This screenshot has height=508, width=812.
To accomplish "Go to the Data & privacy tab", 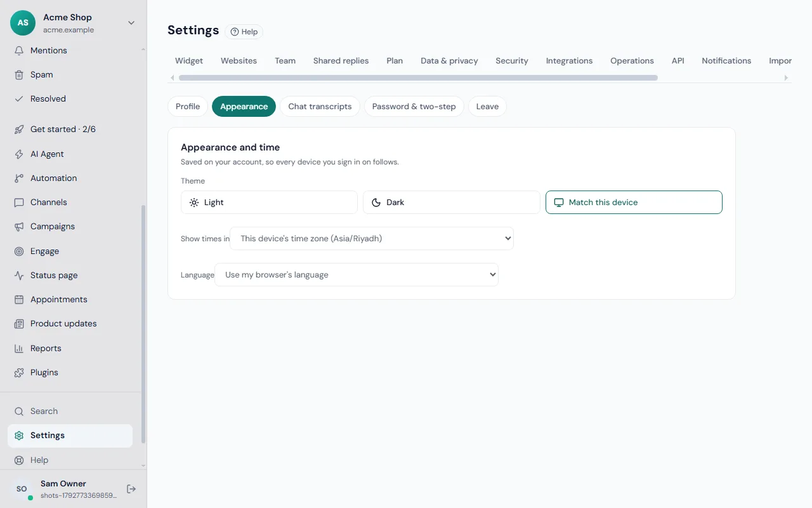I will pos(449,60).
